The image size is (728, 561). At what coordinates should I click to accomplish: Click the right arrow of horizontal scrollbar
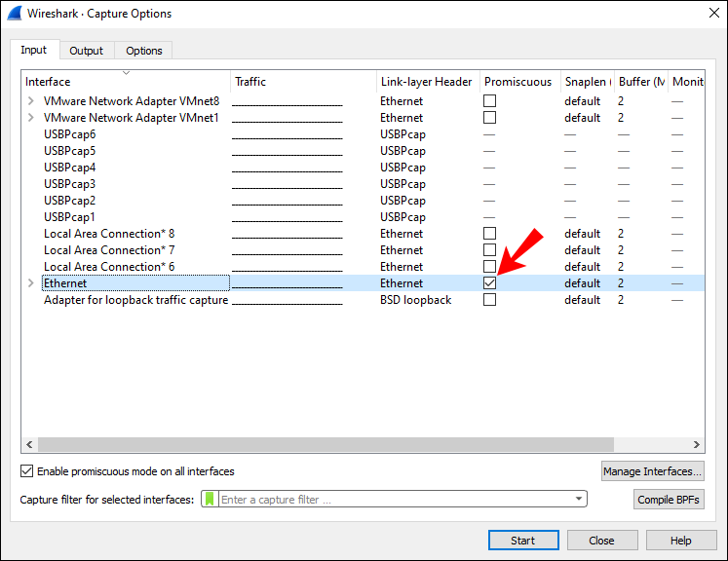[x=697, y=444]
